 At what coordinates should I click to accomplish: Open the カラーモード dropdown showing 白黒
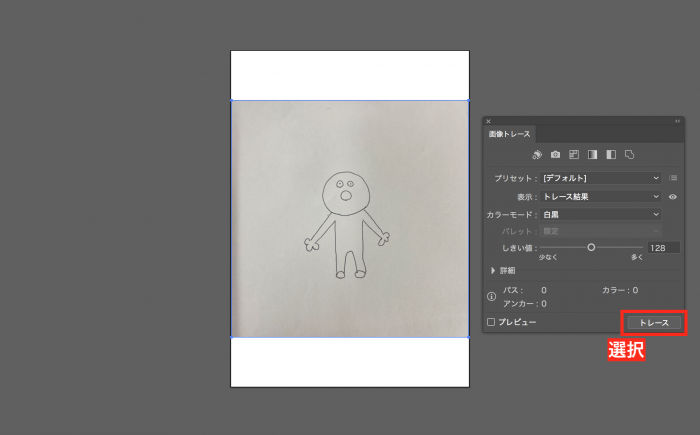(x=601, y=214)
